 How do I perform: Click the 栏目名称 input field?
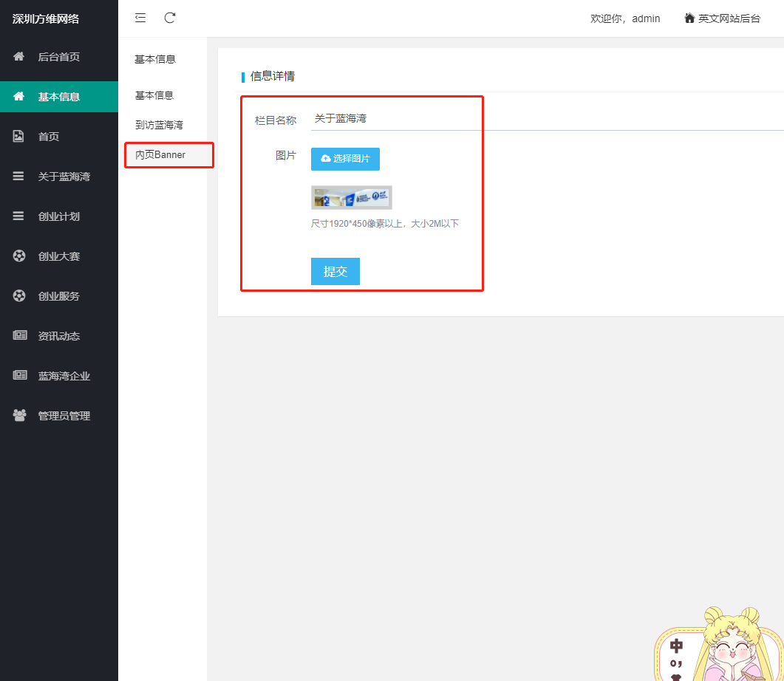coord(547,118)
